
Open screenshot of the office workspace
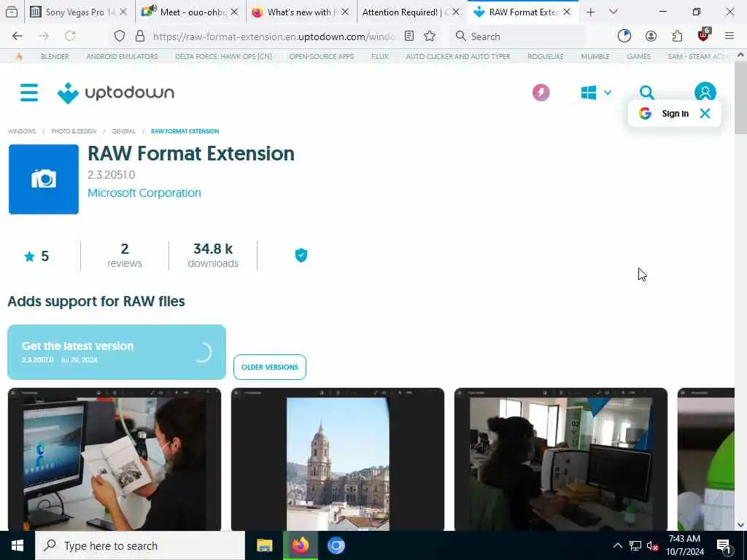click(x=561, y=459)
